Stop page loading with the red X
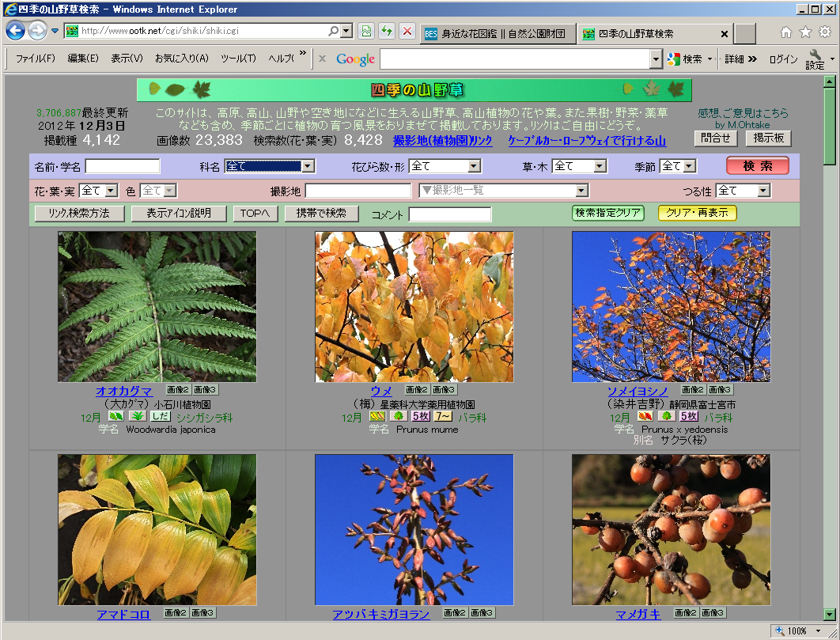Viewport: 840px width, 640px height. (x=407, y=31)
